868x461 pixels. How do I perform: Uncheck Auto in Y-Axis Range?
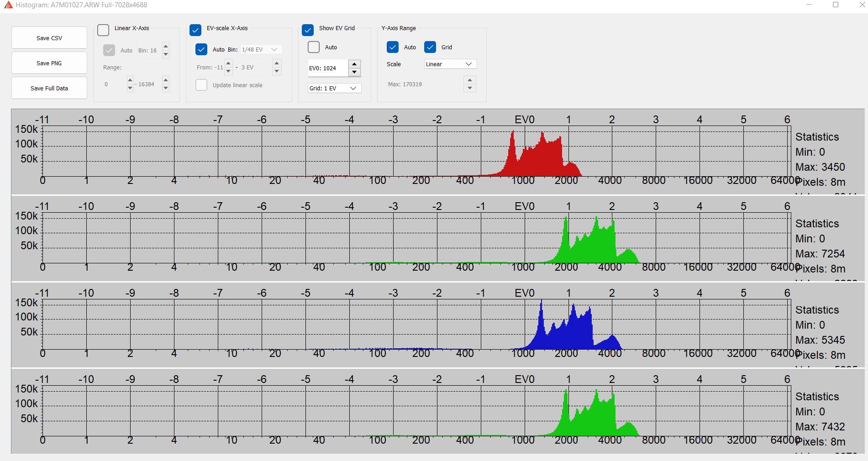tap(393, 47)
